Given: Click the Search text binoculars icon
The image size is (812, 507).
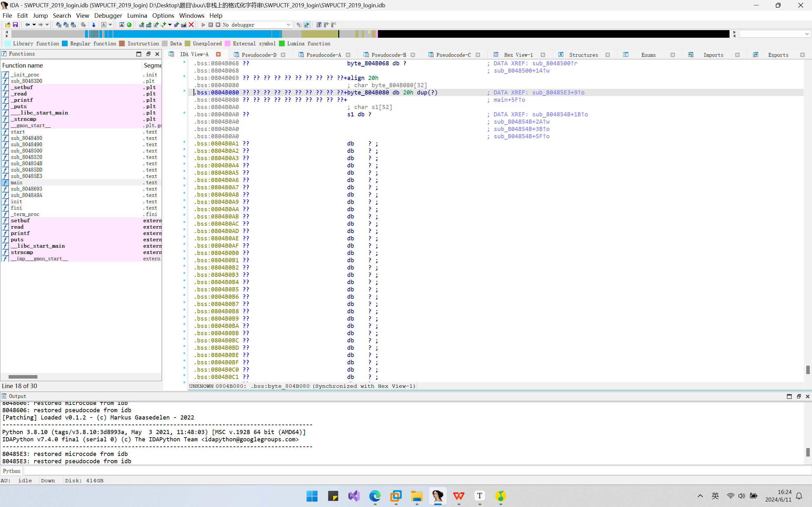Looking at the screenshot, I should coord(66,25).
